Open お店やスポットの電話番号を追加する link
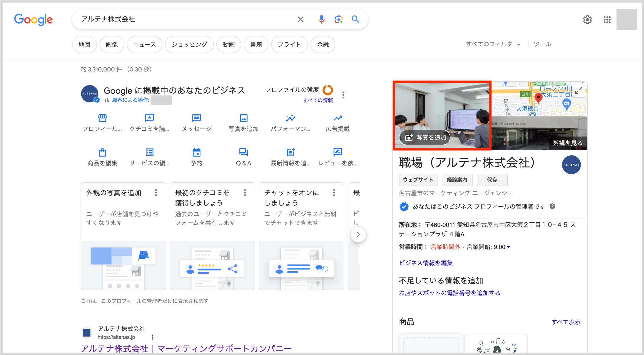This screenshot has height=355, width=644. click(x=450, y=293)
